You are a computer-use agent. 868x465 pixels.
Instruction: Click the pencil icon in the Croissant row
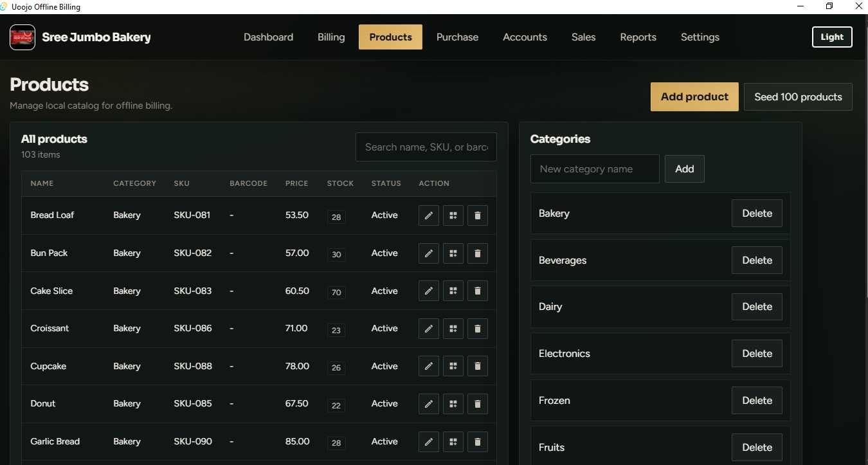click(429, 329)
